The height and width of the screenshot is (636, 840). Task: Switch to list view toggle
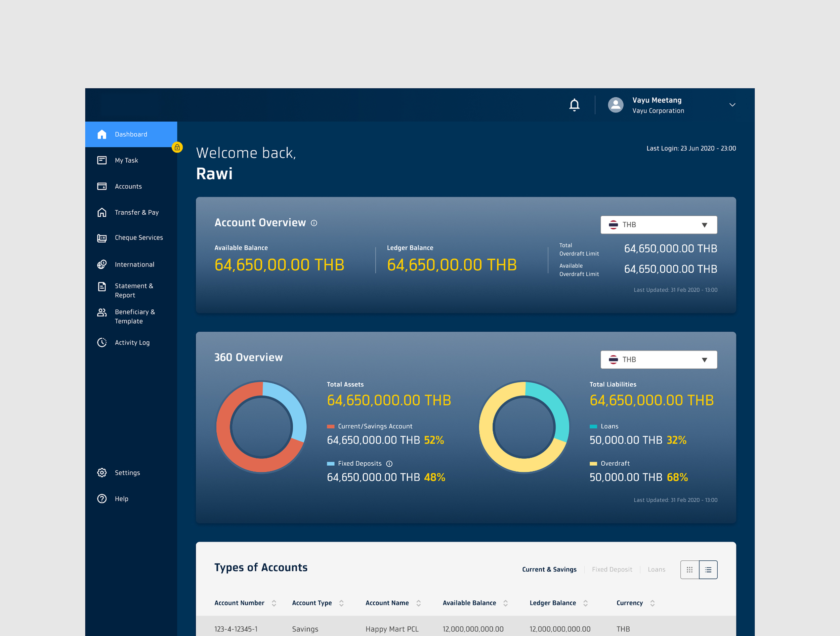pos(708,569)
